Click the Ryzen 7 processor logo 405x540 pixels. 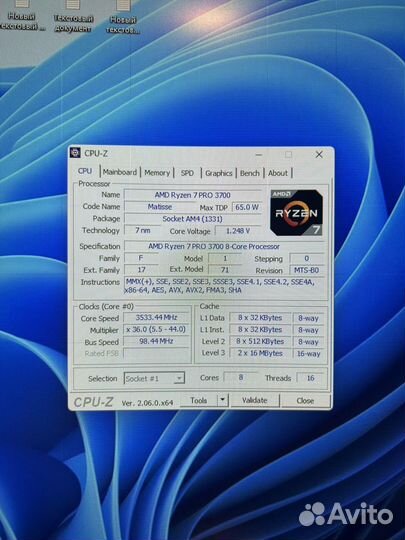(297, 212)
